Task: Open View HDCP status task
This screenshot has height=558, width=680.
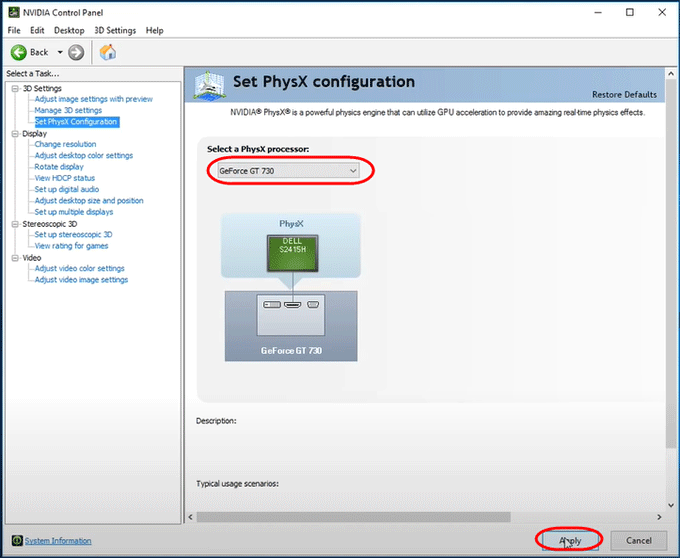Action: point(65,178)
